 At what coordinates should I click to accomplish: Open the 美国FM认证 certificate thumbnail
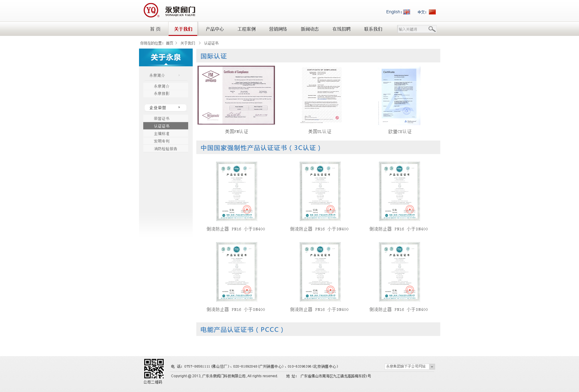(236, 95)
